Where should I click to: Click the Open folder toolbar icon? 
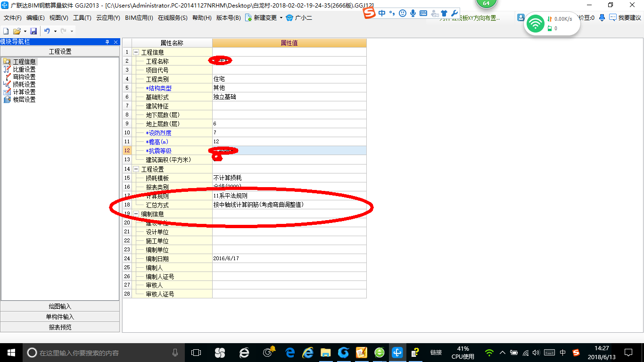(17, 31)
